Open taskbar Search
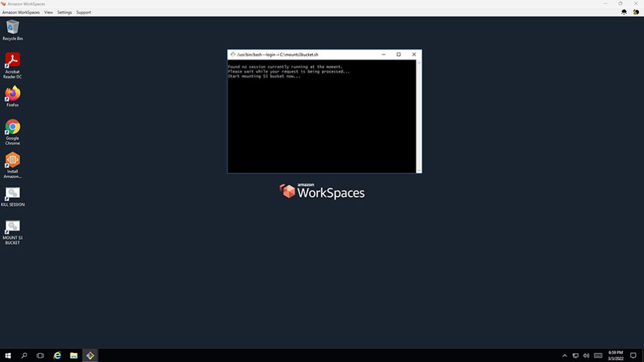 click(x=25, y=356)
